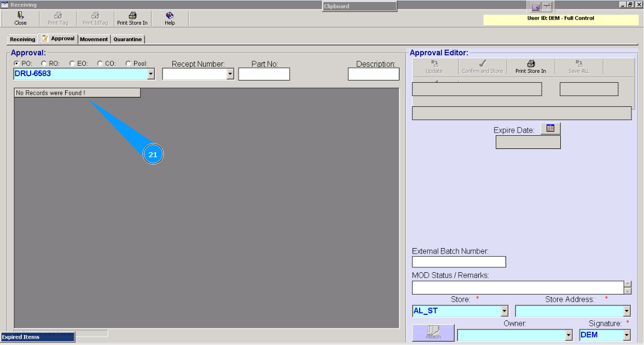Select the CO radio button
The height and width of the screenshot is (345, 644).
[100, 64]
